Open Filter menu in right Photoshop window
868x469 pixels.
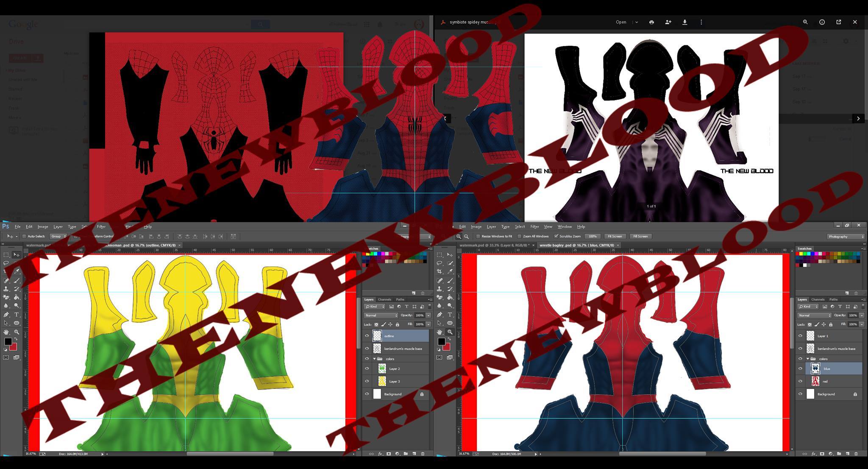(x=534, y=226)
